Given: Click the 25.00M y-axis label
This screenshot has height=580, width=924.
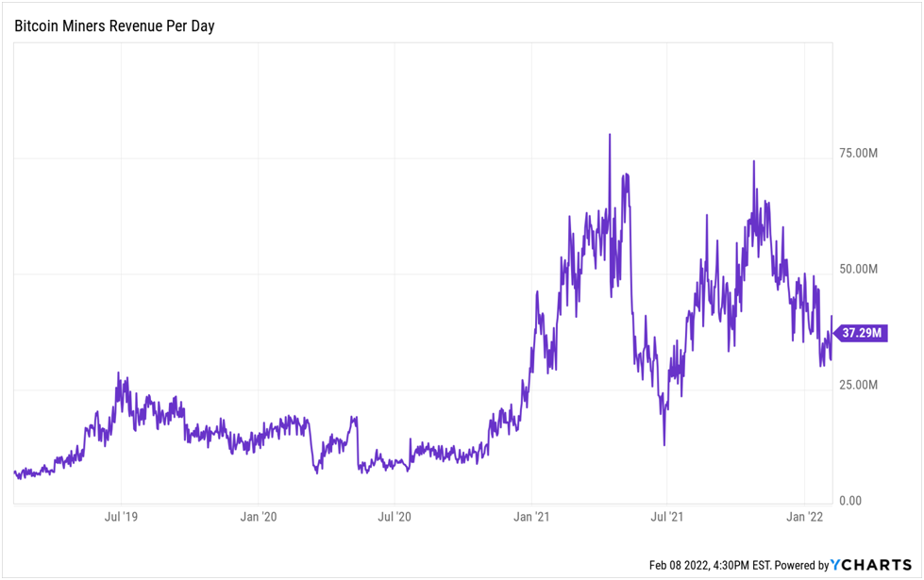Looking at the screenshot, I should 858,385.
